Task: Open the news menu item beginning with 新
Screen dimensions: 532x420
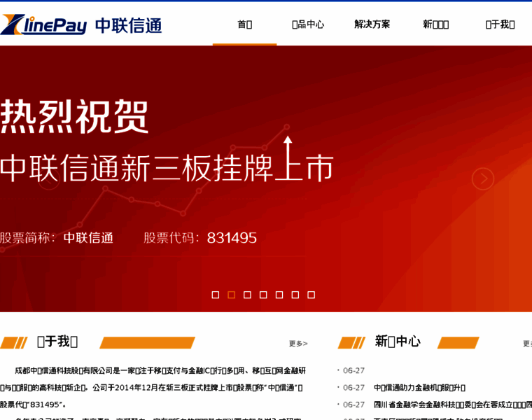Action: click(435, 24)
